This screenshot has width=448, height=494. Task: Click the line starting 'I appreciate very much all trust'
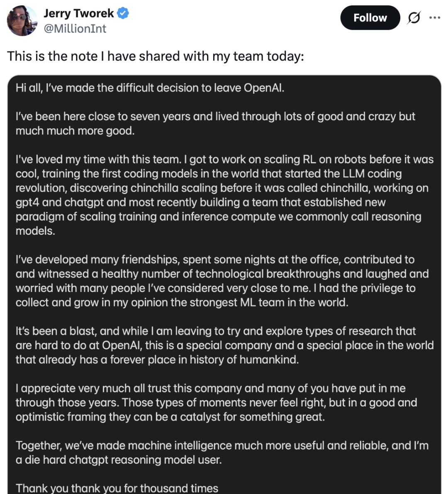(210, 388)
